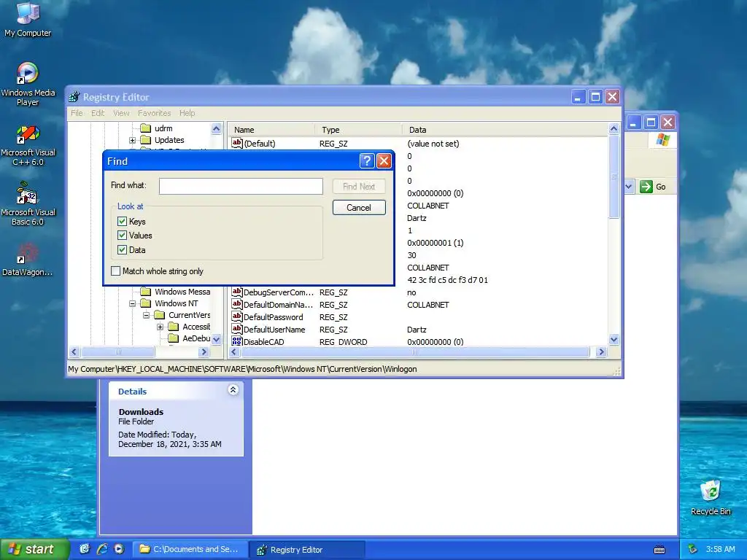Click the Find Next button
Viewport: 747px width, 560px height.
(359, 186)
